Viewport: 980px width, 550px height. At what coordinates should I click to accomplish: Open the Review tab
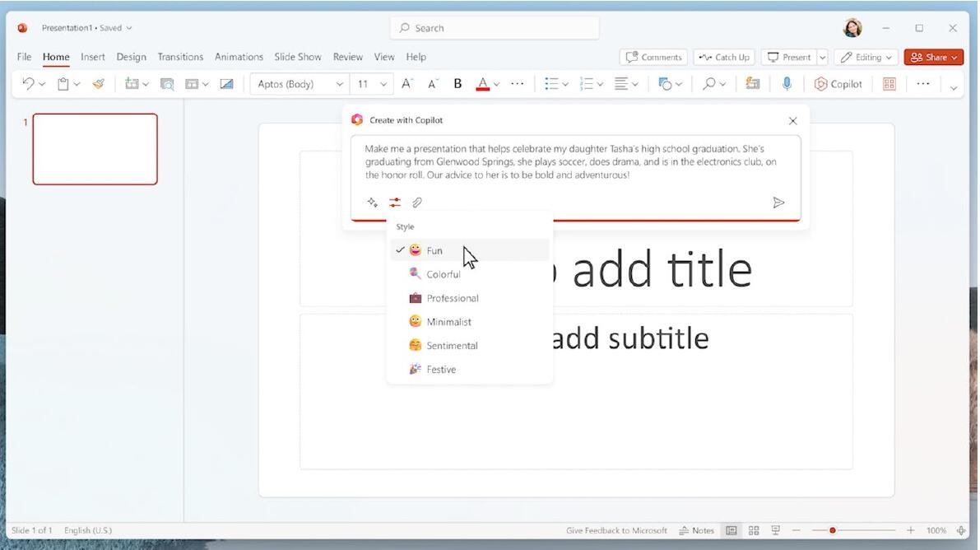click(347, 57)
